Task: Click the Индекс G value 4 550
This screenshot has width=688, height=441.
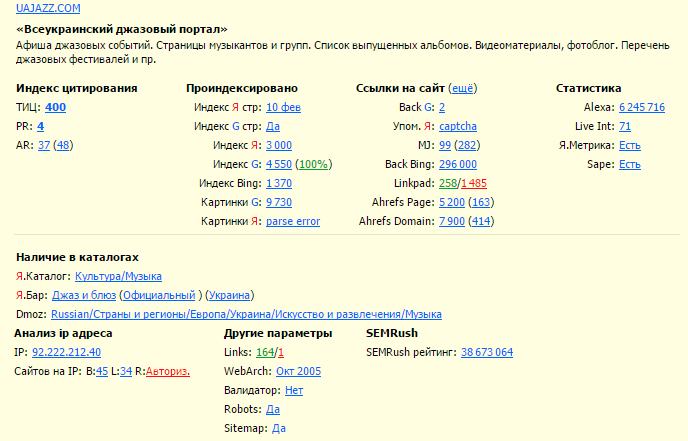Action: 279,165
